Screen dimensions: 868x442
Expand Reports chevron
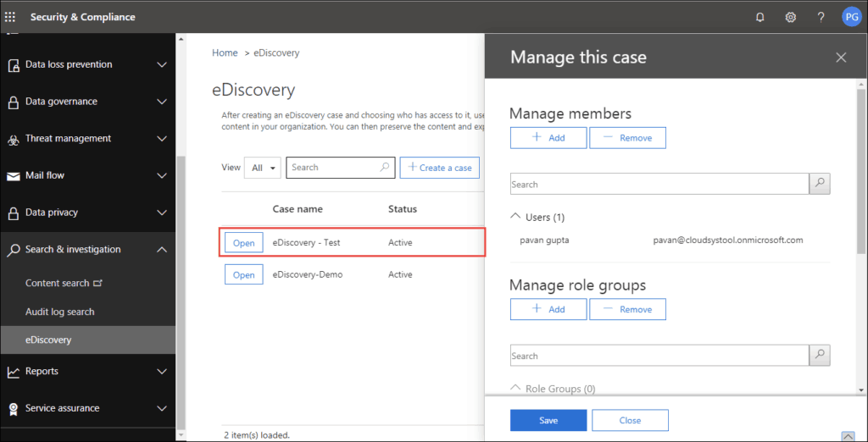click(x=162, y=371)
